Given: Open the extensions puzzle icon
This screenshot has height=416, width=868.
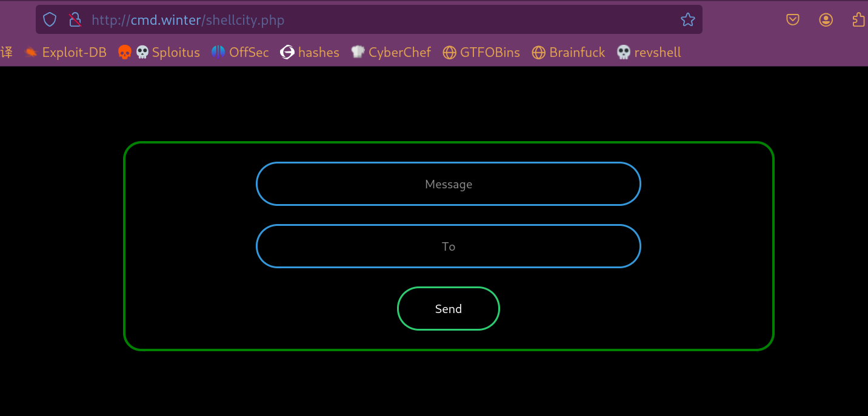Looking at the screenshot, I should [x=858, y=20].
